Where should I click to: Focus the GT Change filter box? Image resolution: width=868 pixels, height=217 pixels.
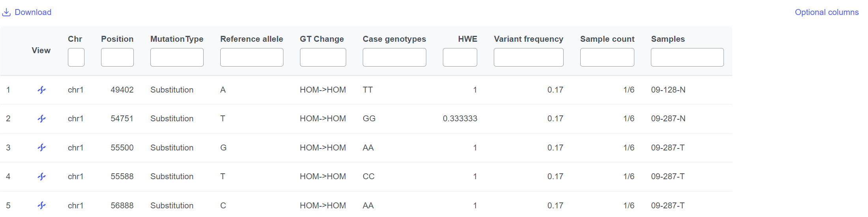click(x=323, y=57)
